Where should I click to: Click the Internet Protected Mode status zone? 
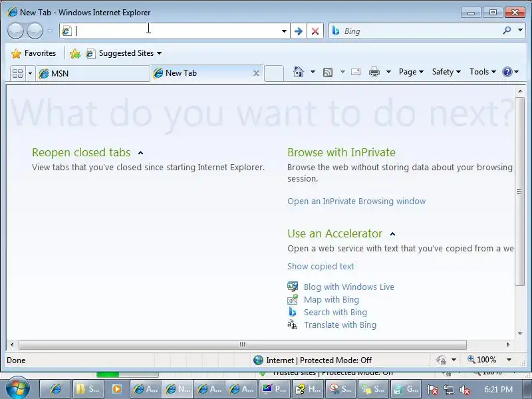[312, 360]
